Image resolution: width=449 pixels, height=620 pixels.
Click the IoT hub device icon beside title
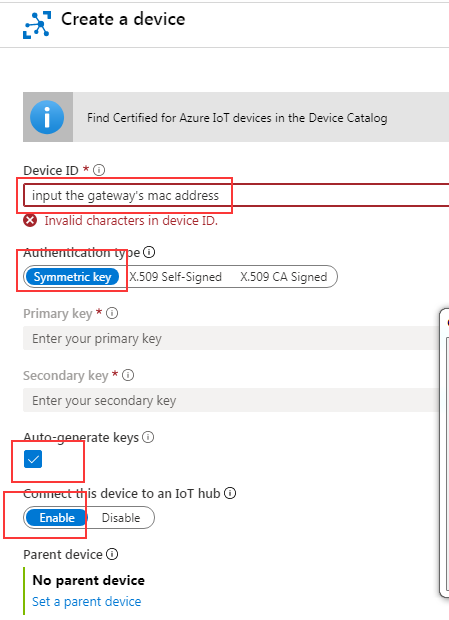pyautogui.click(x=37, y=25)
